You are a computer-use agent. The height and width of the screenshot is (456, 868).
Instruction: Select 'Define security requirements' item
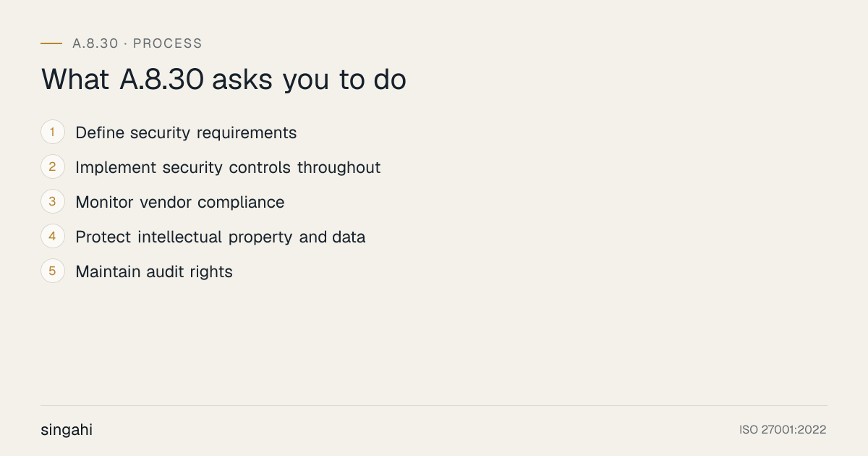pyautogui.click(x=186, y=133)
